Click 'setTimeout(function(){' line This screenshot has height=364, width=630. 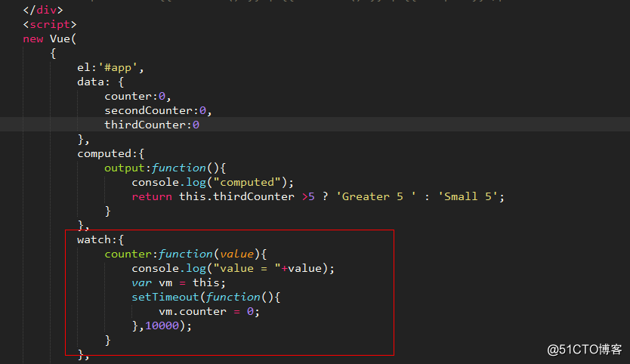point(206,298)
